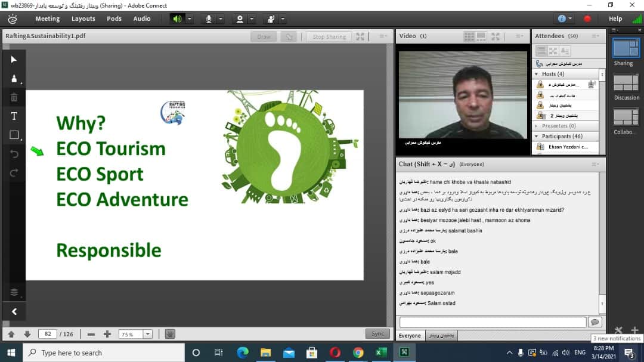Open the Meeting menu
The width and height of the screenshot is (644, 362).
point(47,18)
